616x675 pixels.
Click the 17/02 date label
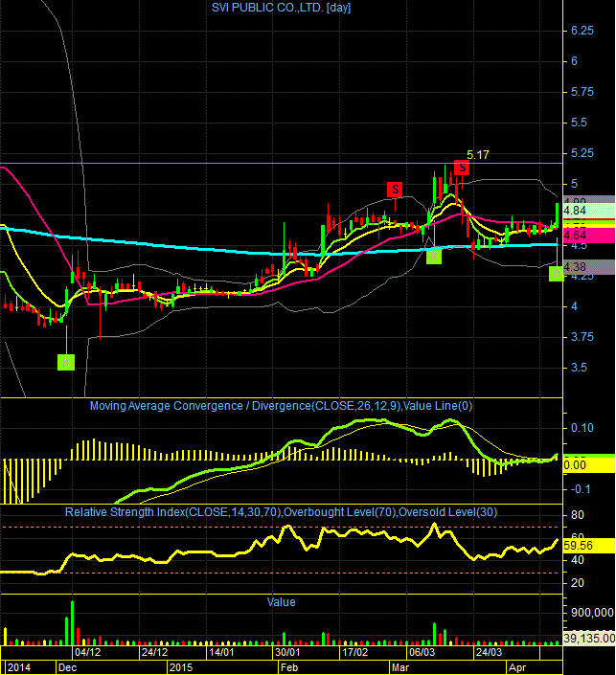[x=355, y=652]
